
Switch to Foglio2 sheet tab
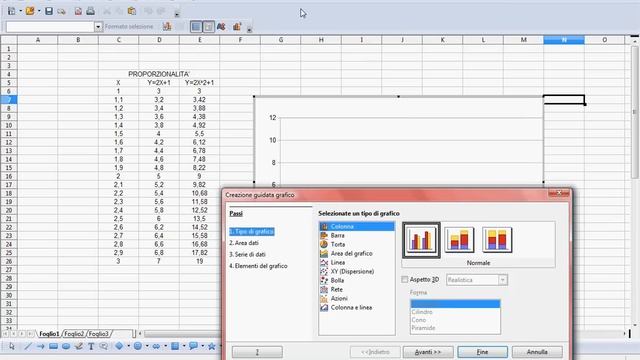(x=74, y=334)
